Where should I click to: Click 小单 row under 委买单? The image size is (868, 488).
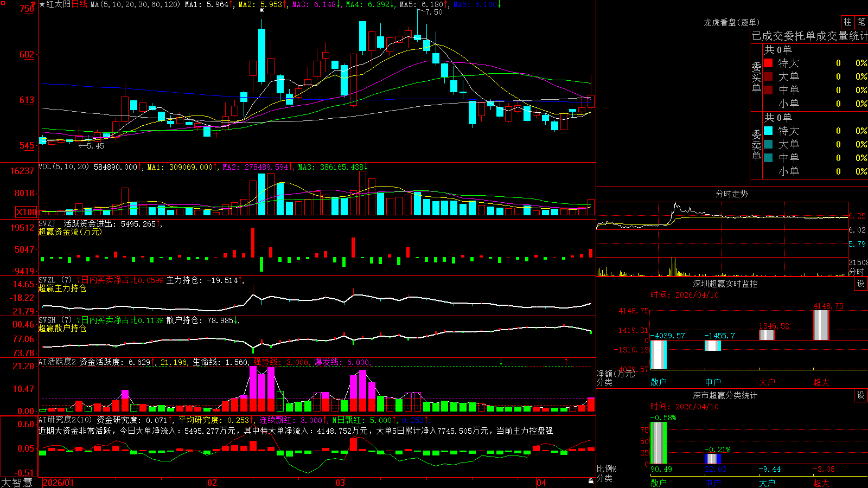[x=815, y=104]
